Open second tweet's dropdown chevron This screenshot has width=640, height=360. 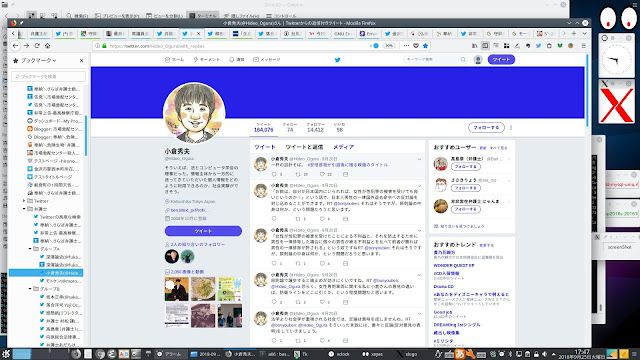(419, 186)
